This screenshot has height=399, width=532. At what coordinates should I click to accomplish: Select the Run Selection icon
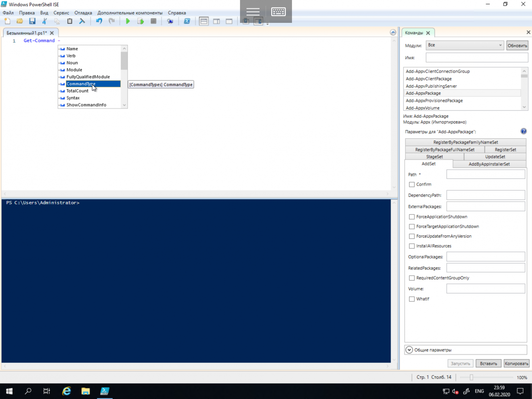pyautogui.click(x=140, y=21)
